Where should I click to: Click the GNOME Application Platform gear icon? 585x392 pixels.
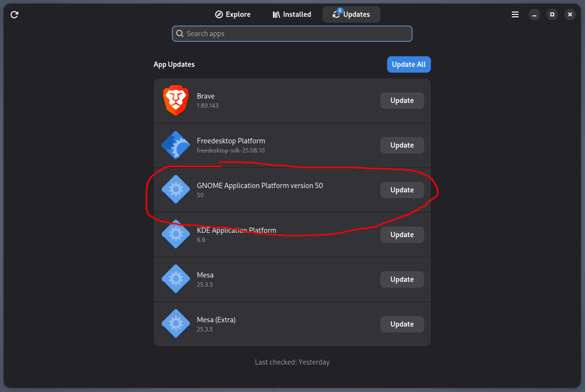176,190
